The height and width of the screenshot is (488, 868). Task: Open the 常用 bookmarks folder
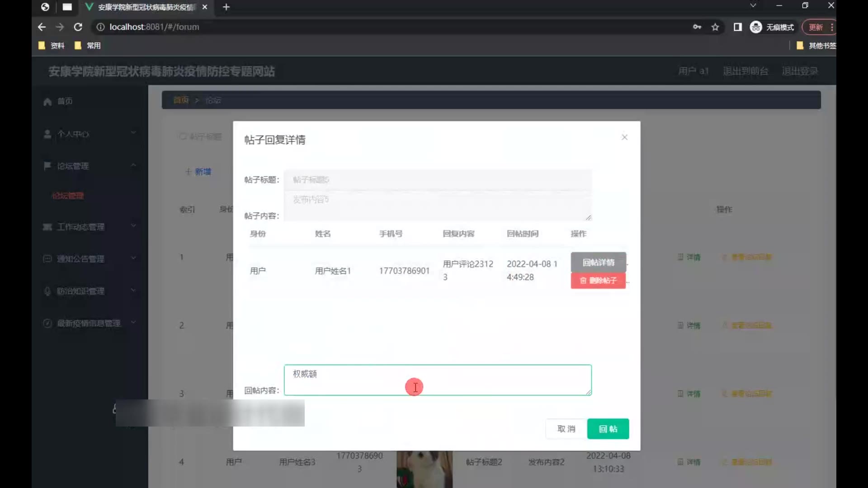pyautogui.click(x=88, y=46)
